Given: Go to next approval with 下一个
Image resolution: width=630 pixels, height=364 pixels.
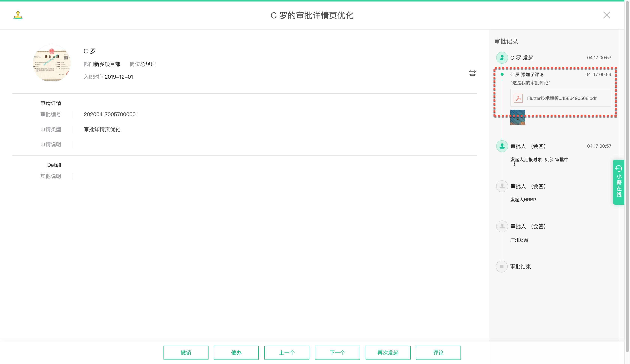Looking at the screenshot, I should pos(337,353).
